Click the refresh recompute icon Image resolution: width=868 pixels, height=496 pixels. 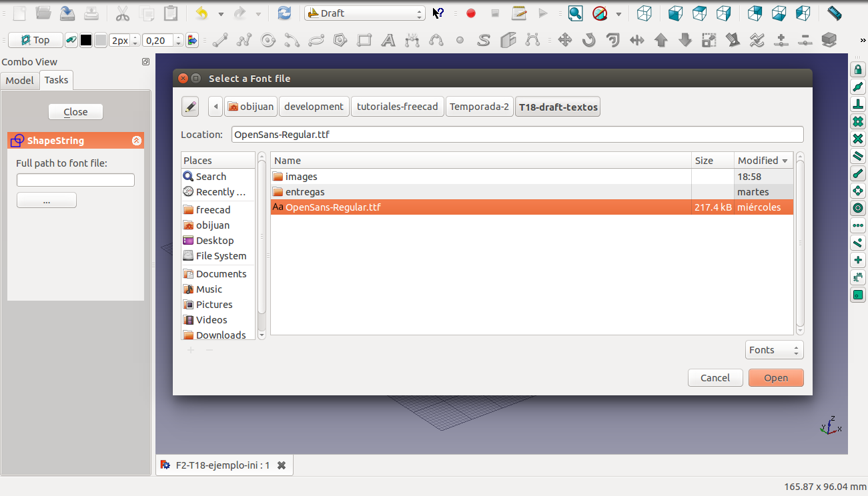tap(284, 13)
